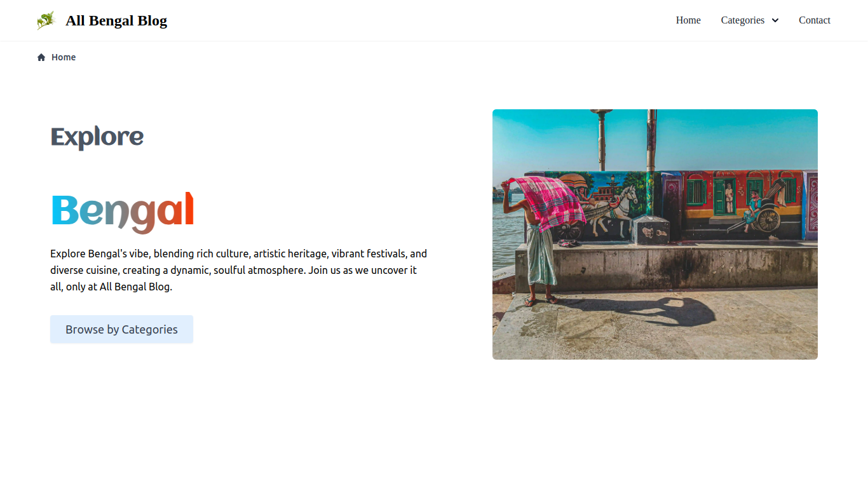The image size is (868, 488).
Task: Click the colorful Bengal gradient heading
Action: tap(122, 212)
